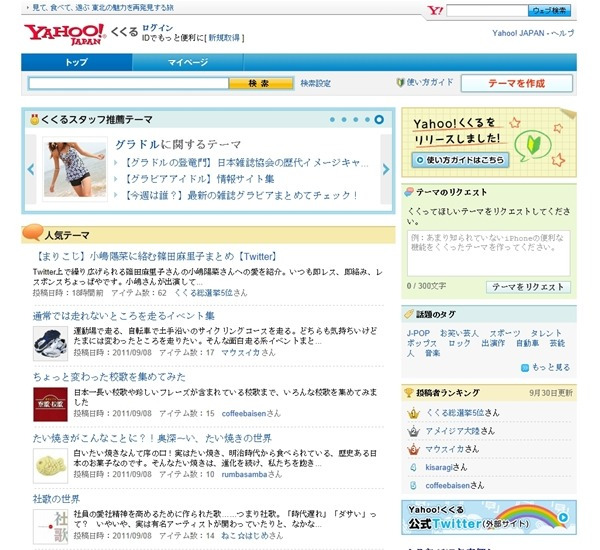
Task: Select the スポーツ tag
Action: coord(505,333)
